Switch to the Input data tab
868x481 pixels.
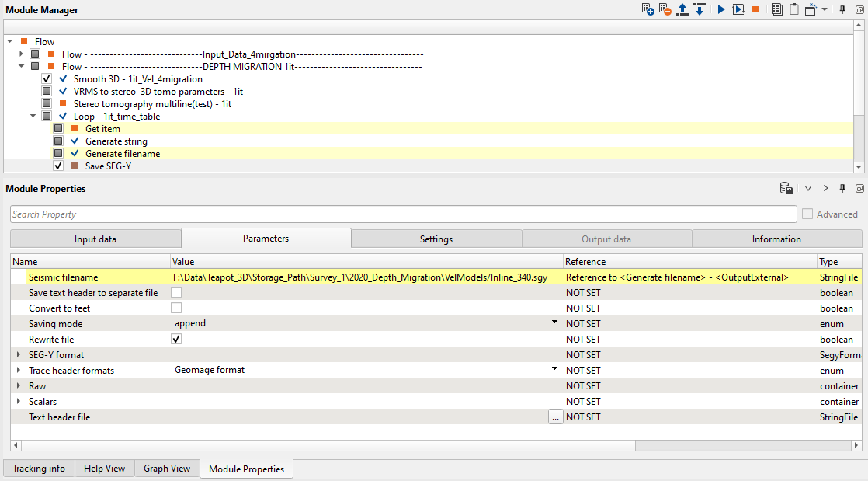pos(95,239)
